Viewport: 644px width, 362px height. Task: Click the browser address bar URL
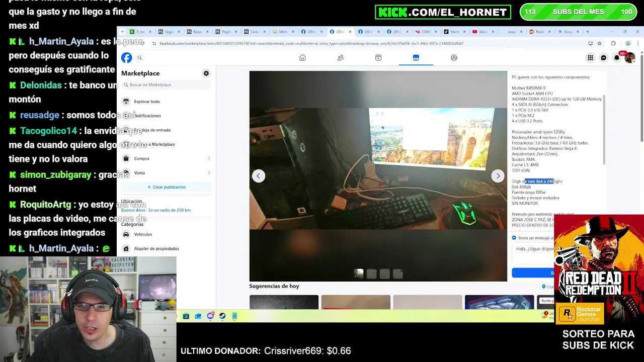click(311, 43)
